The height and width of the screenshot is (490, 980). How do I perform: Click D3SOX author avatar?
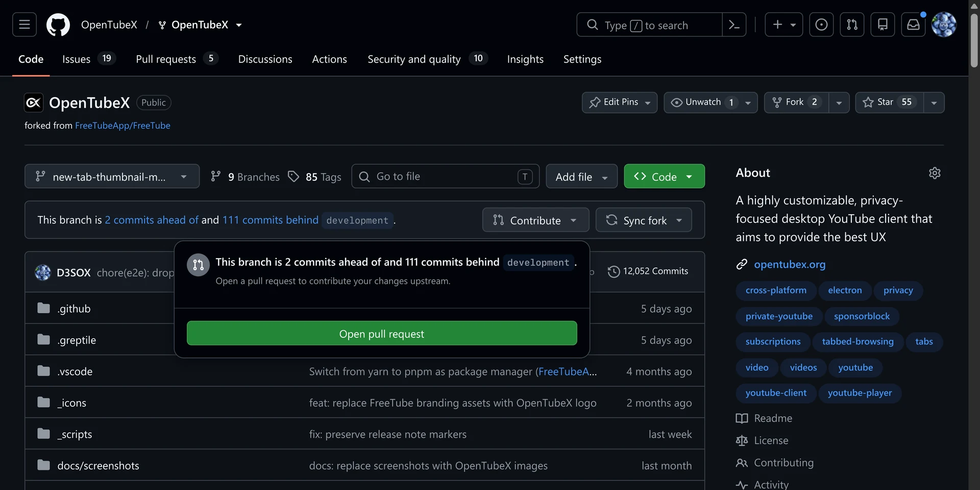(x=43, y=273)
